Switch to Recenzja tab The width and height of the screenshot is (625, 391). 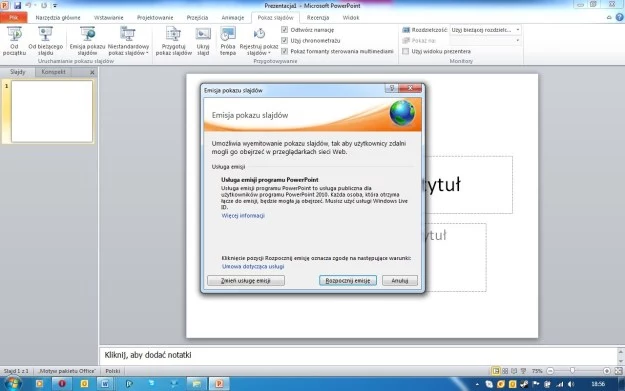coord(318,18)
